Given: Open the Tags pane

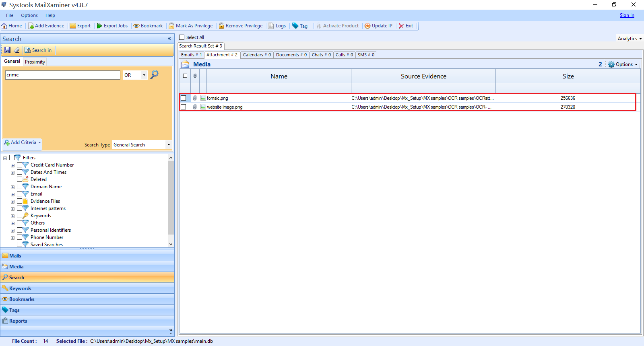Looking at the screenshot, I should (x=87, y=310).
